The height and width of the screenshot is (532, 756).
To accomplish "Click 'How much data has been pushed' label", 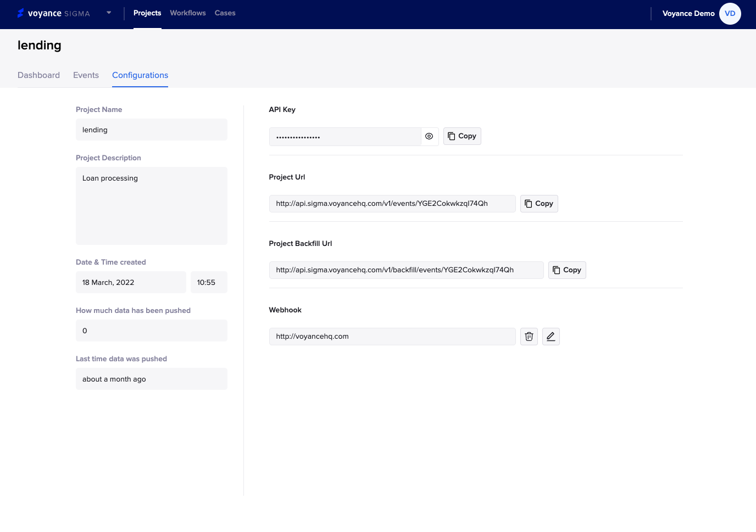I will 133,310.
